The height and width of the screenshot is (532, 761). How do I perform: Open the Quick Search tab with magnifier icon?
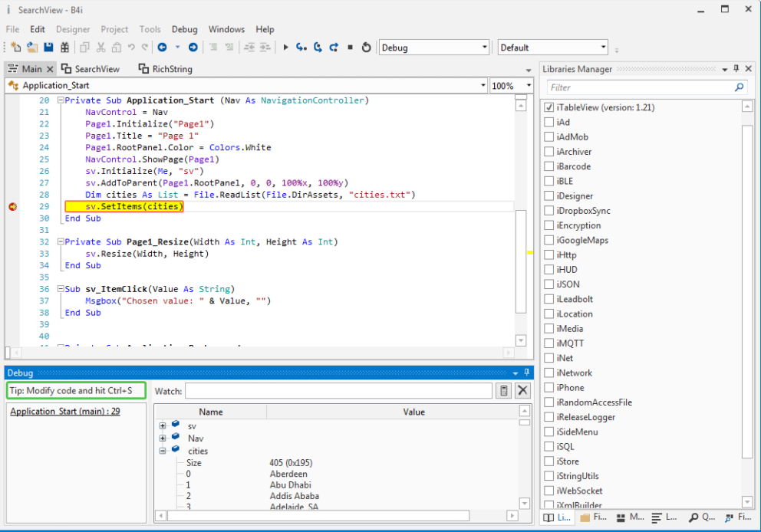pos(702,517)
